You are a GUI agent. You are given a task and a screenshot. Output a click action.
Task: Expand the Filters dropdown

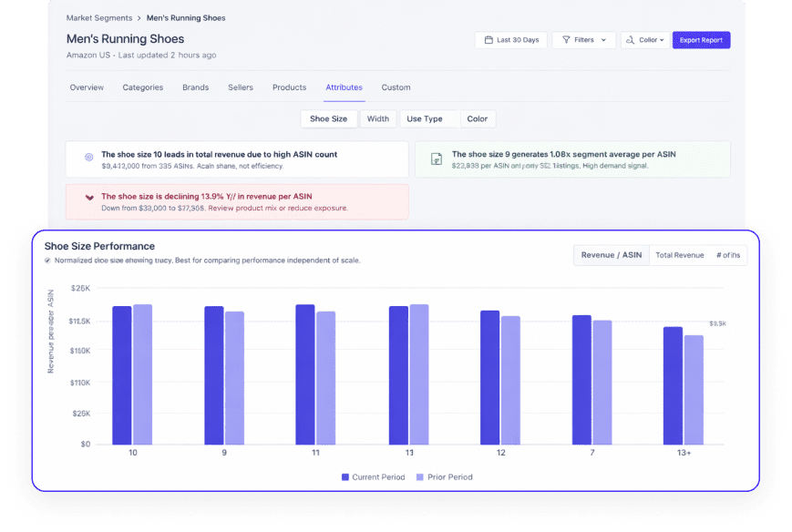583,40
